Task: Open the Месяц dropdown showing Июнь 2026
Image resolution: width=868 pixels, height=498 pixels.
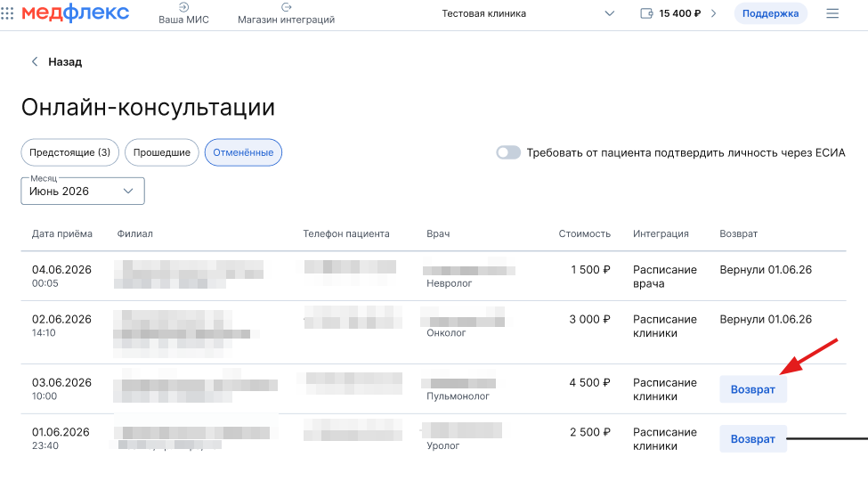Action: 83,192
